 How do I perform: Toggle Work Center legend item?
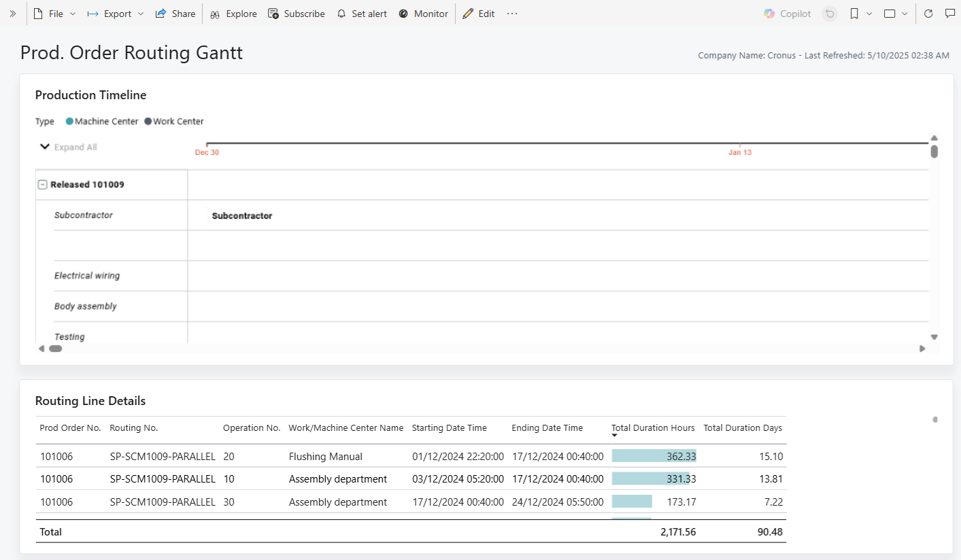pos(174,122)
